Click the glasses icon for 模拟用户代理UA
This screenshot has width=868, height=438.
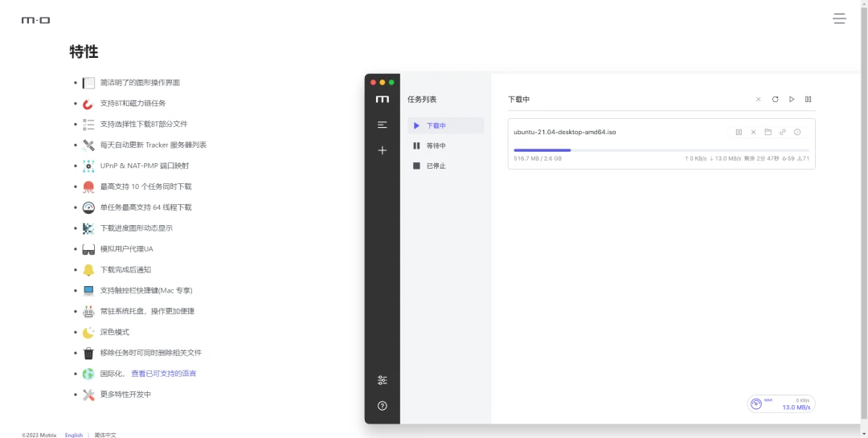[88, 249]
